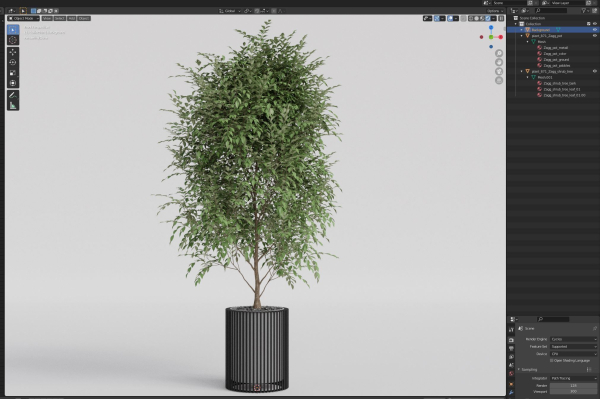The image size is (600, 399).
Task: Collapse plant_071_Zagg_pot tree row
Action: point(522,36)
